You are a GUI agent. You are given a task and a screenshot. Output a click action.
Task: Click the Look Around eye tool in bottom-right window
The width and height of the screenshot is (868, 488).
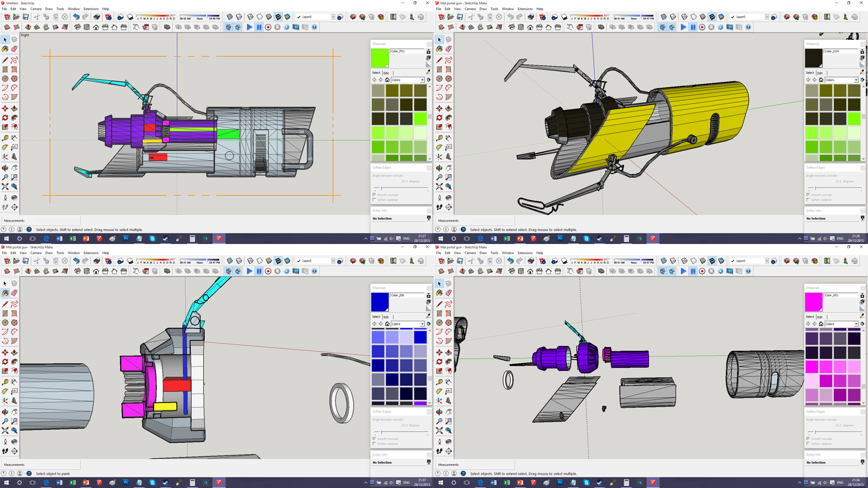(449, 441)
